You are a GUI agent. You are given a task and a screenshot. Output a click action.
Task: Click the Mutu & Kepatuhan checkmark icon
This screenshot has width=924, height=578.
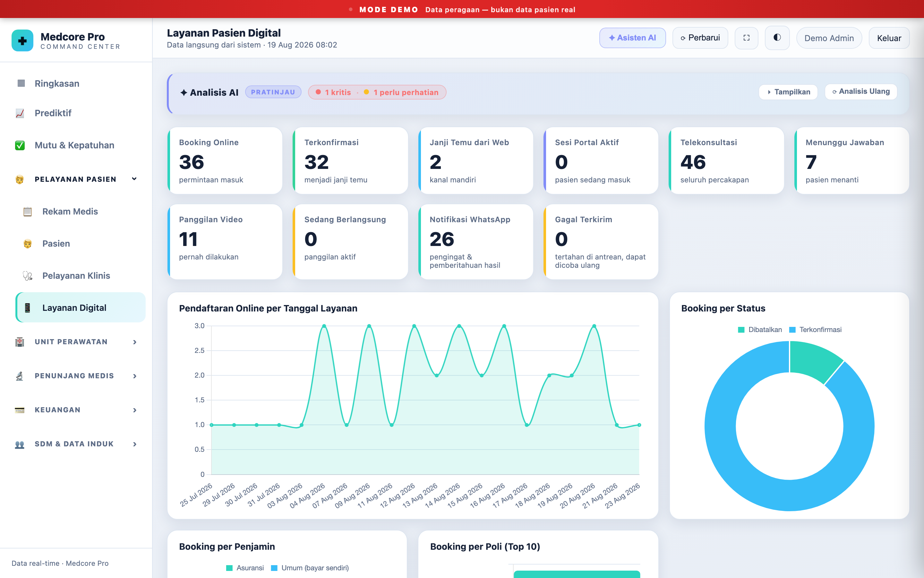(20, 145)
